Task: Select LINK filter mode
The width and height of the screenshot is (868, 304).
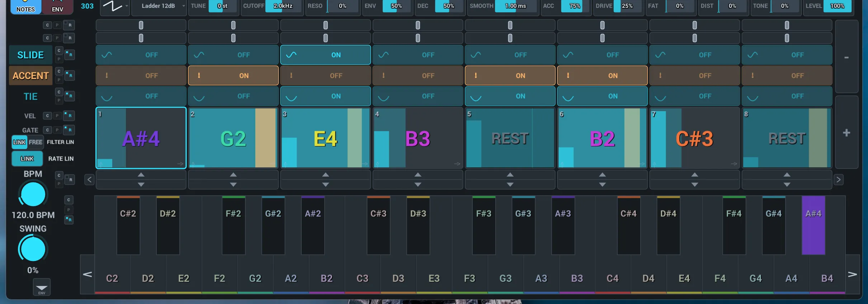Action: coord(19,142)
